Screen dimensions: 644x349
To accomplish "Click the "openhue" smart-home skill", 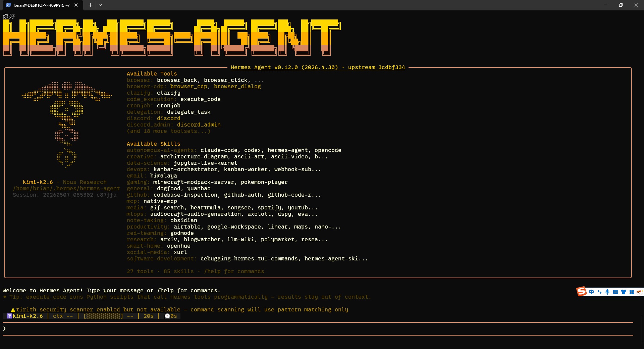I will click(x=178, y=246).
